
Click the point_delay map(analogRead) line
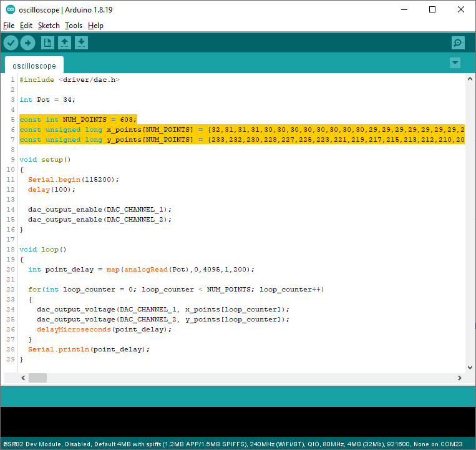pos(141,270)
